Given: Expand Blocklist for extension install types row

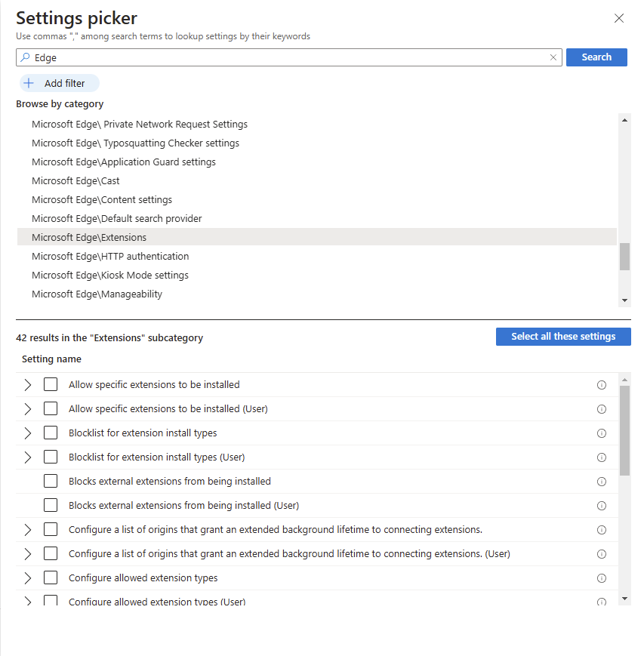Looking at the screenshot, I should [28, 433].
